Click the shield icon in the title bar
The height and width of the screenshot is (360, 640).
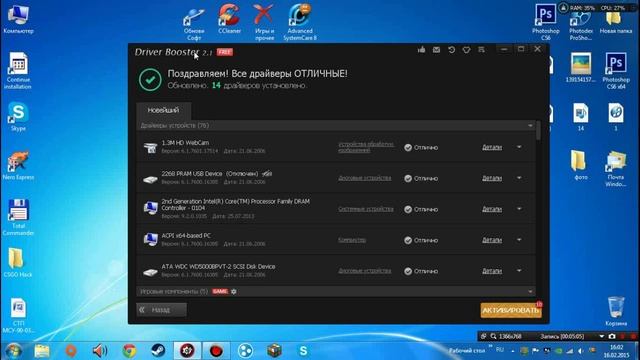(x=466, y=50)
